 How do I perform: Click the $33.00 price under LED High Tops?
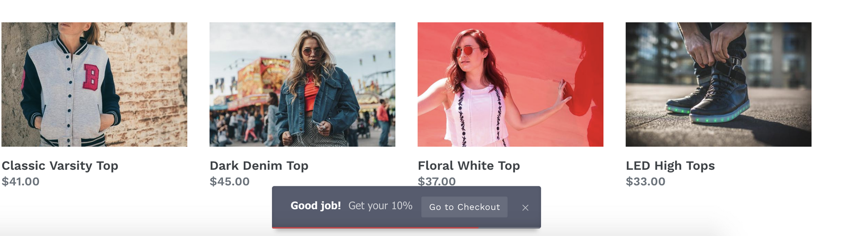pyautogui.click(x=645, y=182)
